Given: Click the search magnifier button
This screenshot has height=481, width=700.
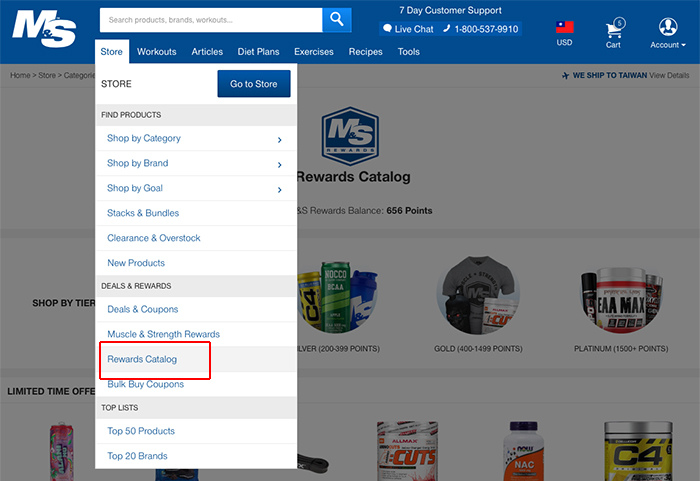Looking at the screenshot, I should tap(337, 20).
